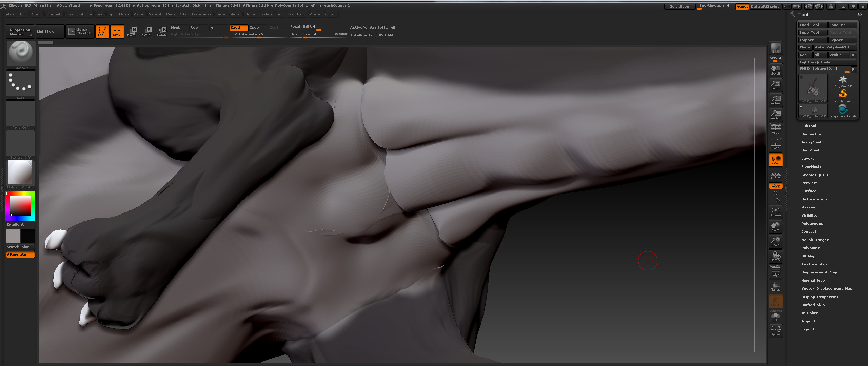Toggle XYZ rotation axis

tap(775, 186)
